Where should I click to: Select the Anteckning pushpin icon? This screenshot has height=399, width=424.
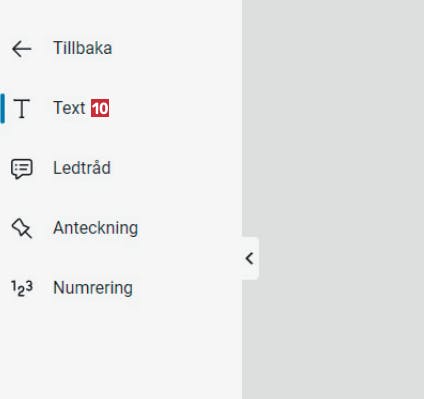22,228
